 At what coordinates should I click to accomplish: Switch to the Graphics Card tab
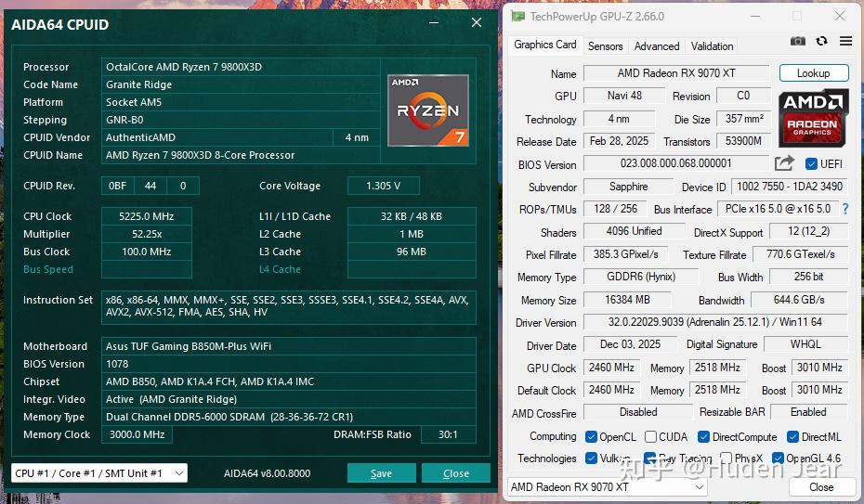[x=545, y=45]
